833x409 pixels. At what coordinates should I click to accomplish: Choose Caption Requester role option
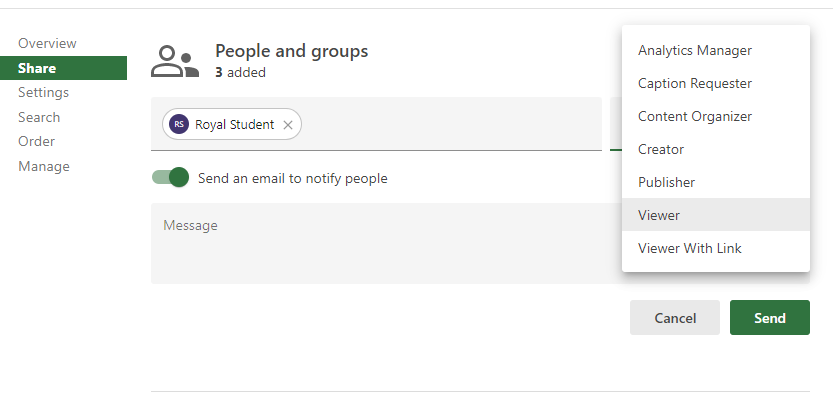694,83
